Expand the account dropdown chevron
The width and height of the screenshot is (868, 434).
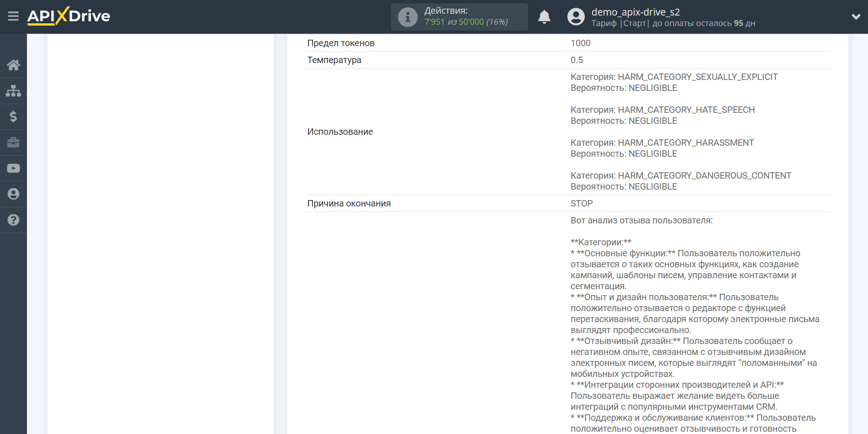pyautogui.click(x=856, y=17)
